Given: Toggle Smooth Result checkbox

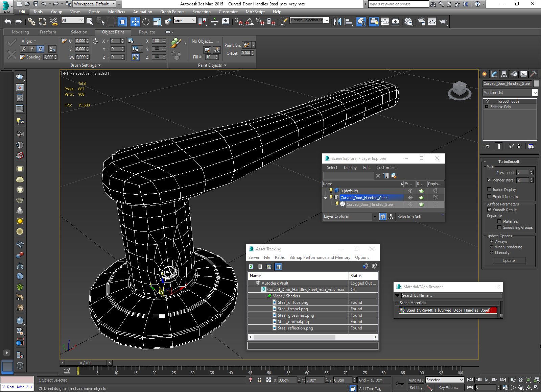Looking at the screenshot, I should (x=489, y=210).
